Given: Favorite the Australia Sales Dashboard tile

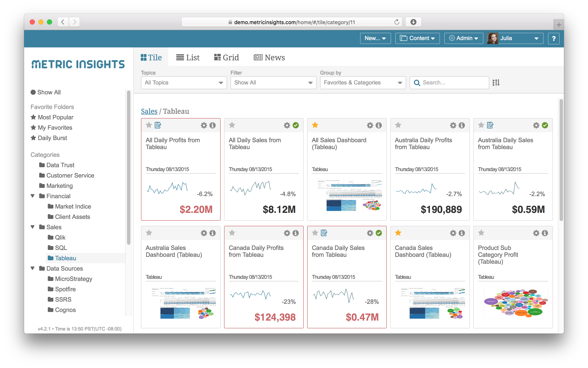Looking at the screenshot, I should pyautogui.click(x=149, y=233).
